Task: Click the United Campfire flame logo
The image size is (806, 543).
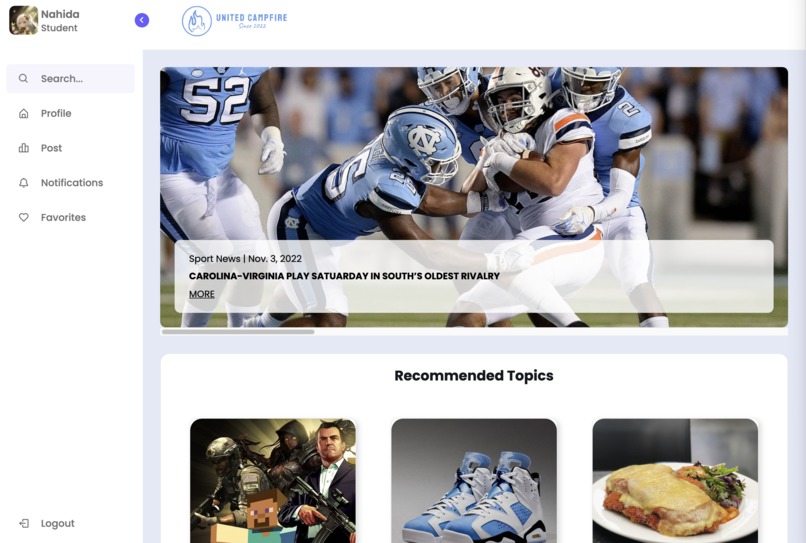Action: (x=196, y=21)
